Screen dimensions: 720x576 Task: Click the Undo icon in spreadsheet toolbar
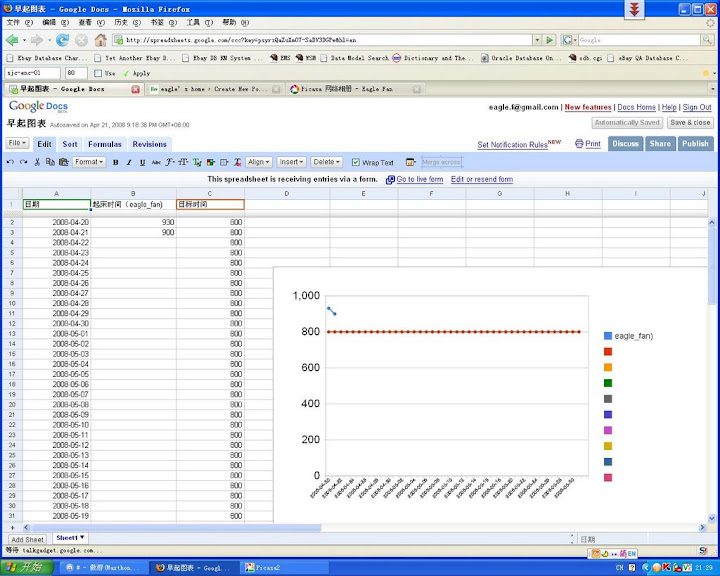(x=11, y=162)
